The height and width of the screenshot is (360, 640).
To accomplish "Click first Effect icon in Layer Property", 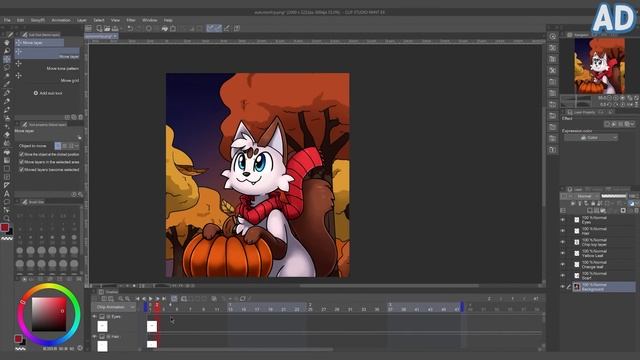I will pos(607,124).
